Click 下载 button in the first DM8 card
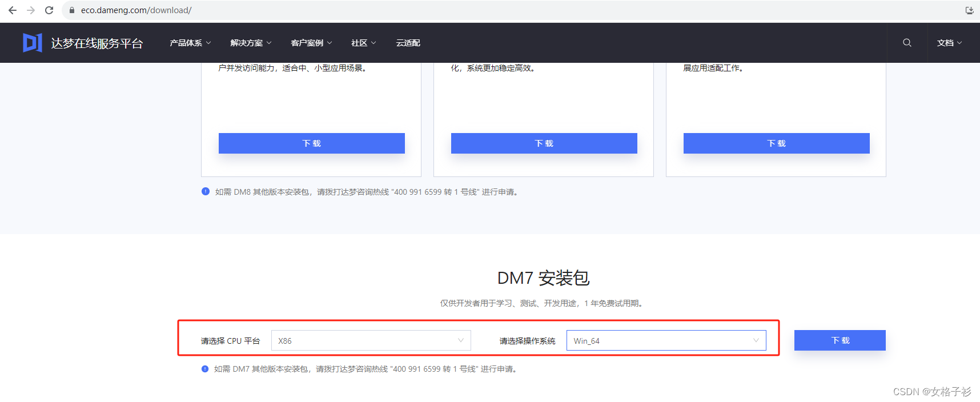980x402 pixels. (x=312, y=143)
